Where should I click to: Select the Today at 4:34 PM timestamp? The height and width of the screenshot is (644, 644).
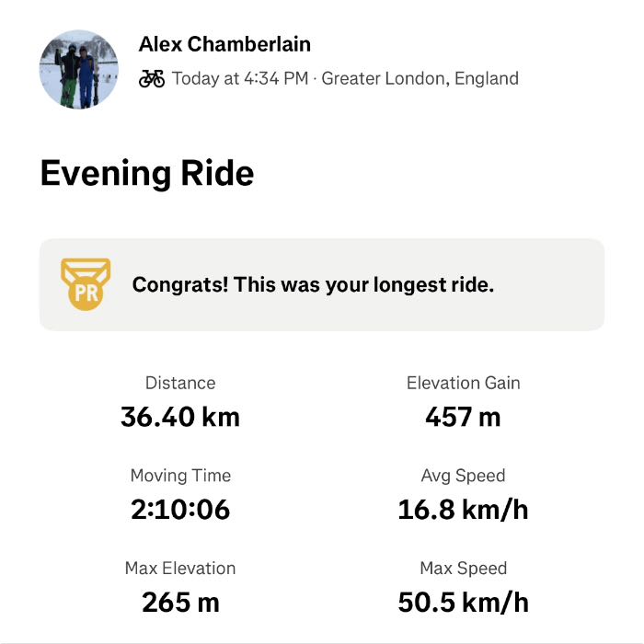coord(239,78)
